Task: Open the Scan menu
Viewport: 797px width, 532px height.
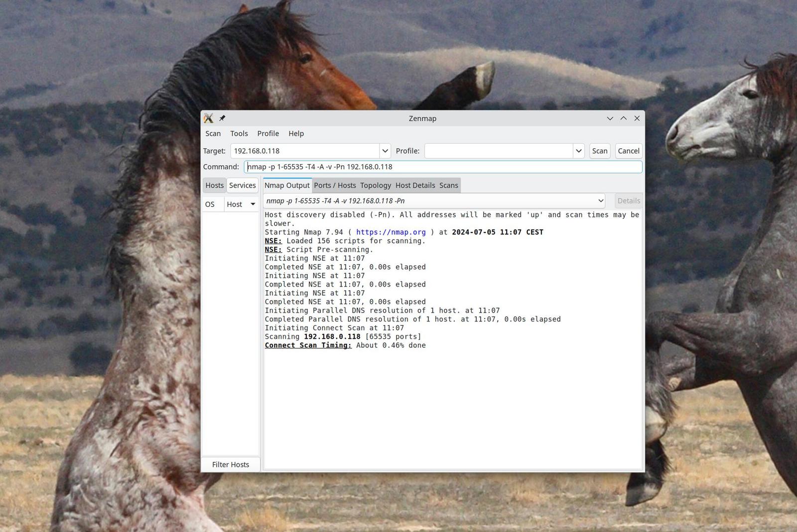Action: point(213,133)
